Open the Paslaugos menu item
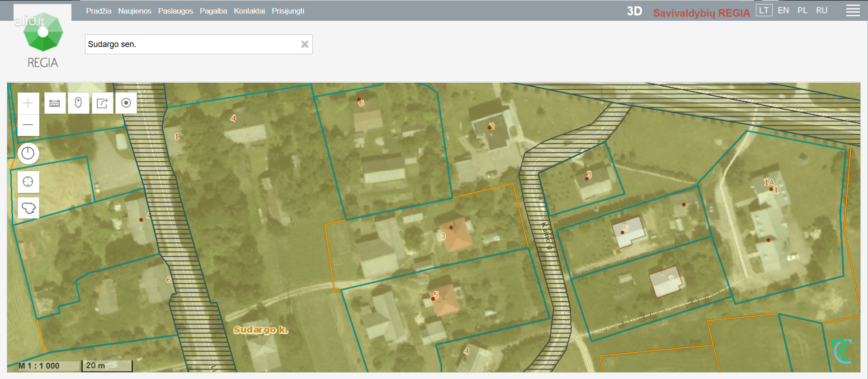This screenshot has width=868, height=379. [x=175, y=11]
